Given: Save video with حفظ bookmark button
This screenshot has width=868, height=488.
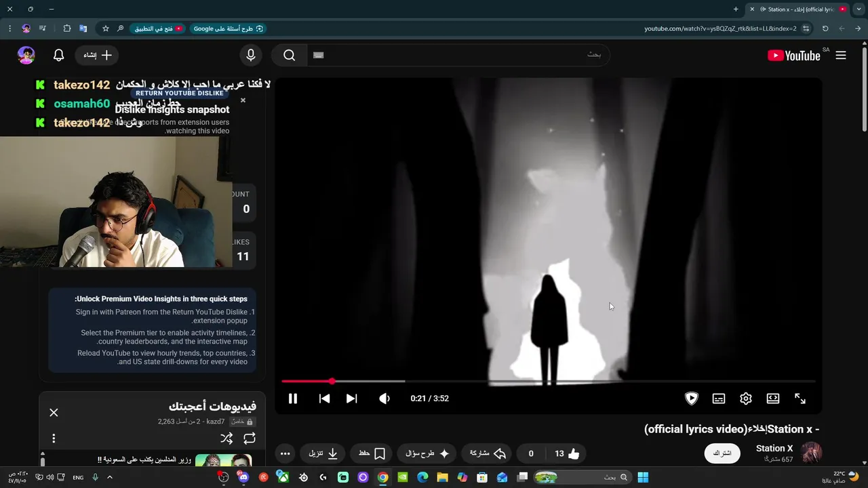Looking at the screenshot, I should (372, 453).
